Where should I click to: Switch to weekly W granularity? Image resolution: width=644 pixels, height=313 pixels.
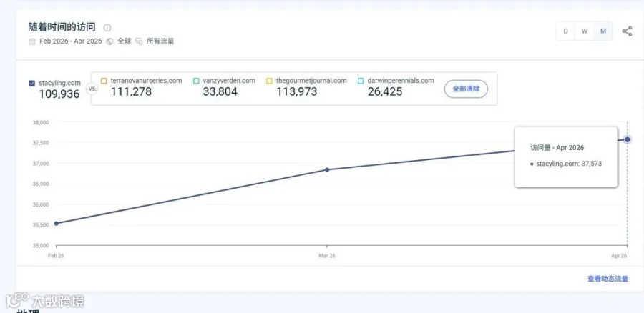(585, 31)
